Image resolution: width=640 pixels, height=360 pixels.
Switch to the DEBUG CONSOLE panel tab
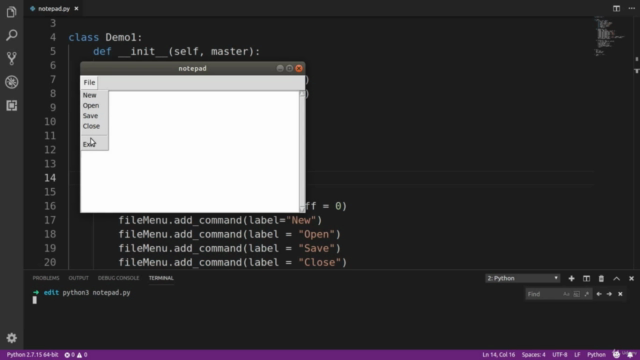[118, 278]
